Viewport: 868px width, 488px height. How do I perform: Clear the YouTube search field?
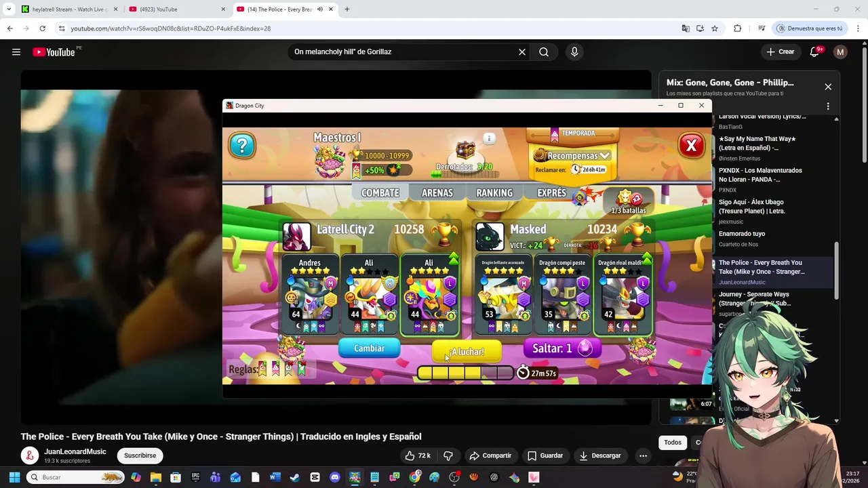[x=522, y=52]
